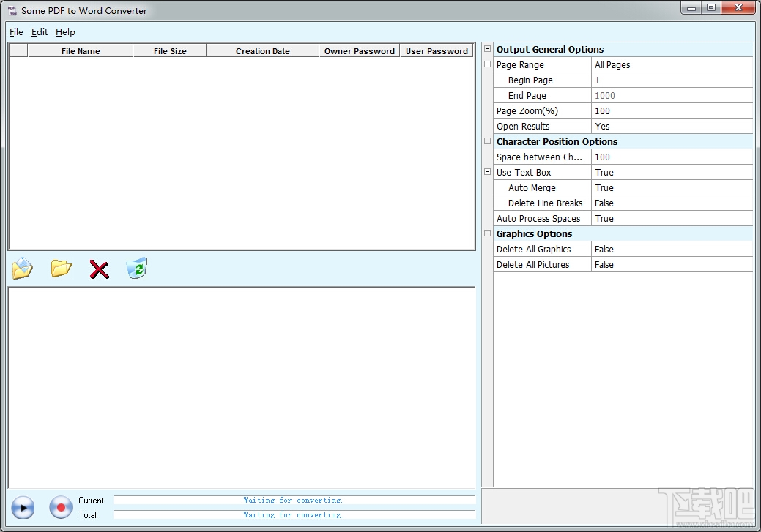Select the Delete Line Breaks False value
Screen dimensions: 761x532
coord(672,203)
